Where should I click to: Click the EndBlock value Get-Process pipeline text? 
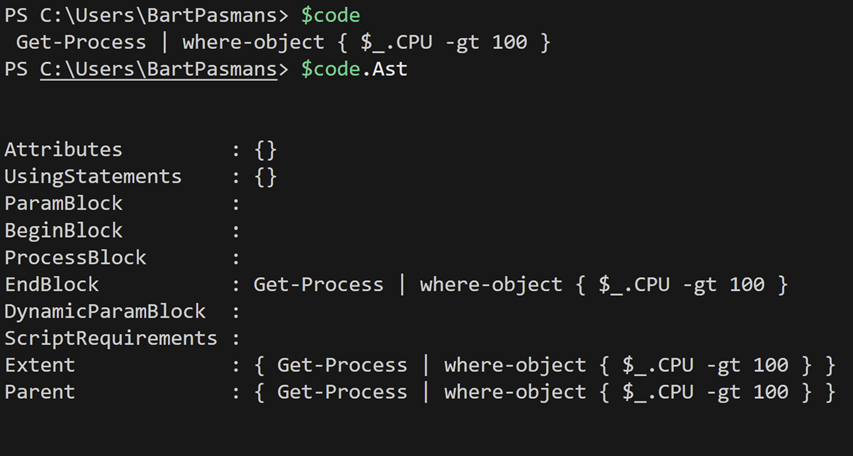[x=521, y=285]
